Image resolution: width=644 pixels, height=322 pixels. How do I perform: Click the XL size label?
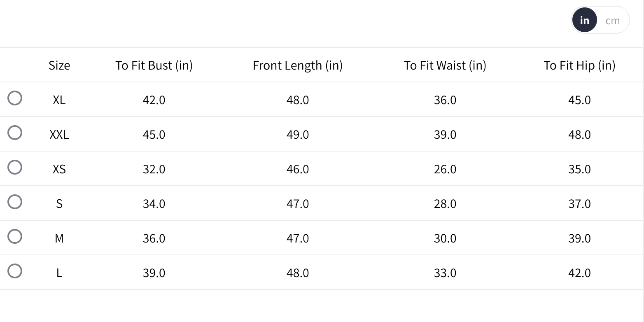[x=59, y=100]
